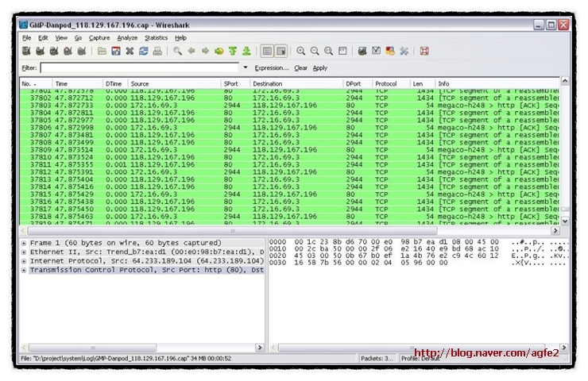Open the Edit menu
The width and height of the screenshot is (588, 381).
43,38
